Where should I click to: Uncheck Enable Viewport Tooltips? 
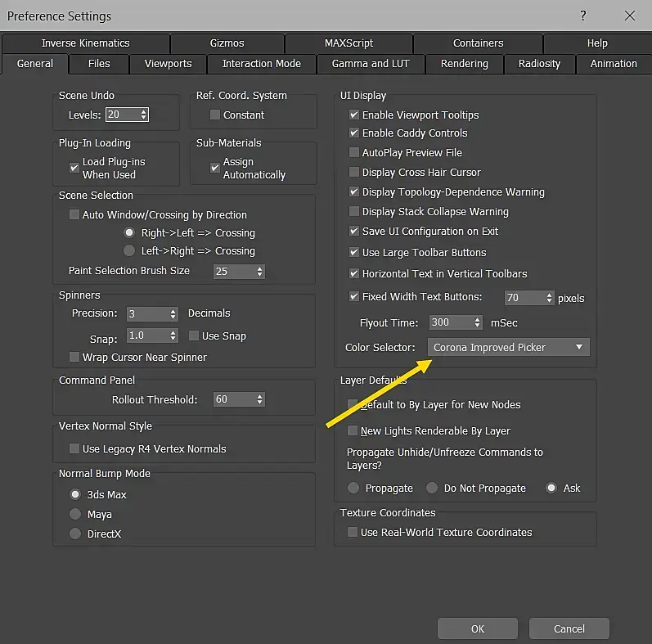[354, 115]
